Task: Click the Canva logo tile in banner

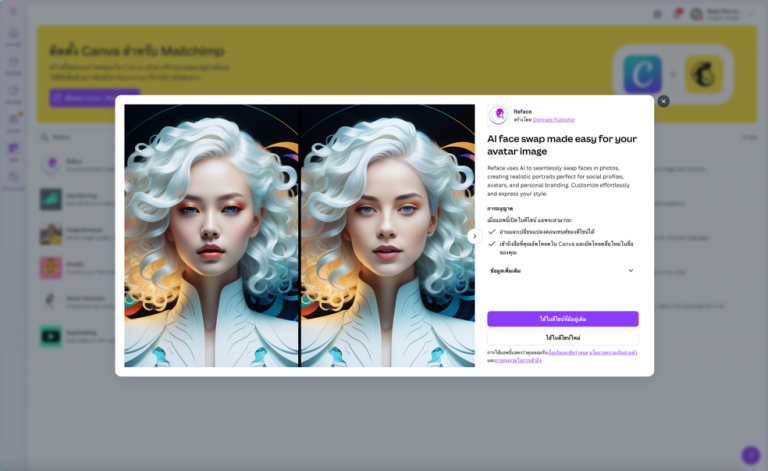Action: pos(642,74)
